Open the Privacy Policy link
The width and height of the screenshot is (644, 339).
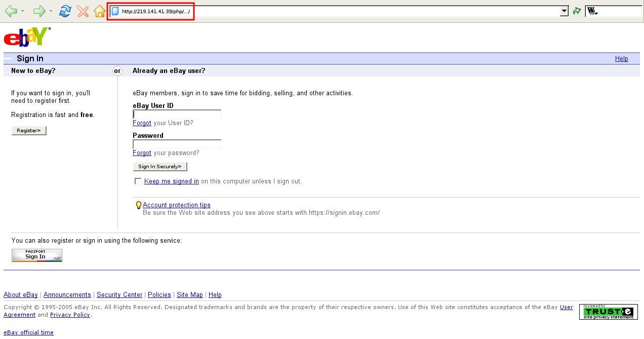pyautogui.click(x=70, y=315)
